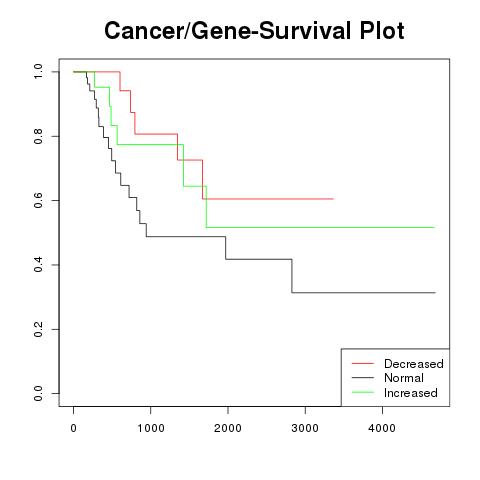Click the 0.6 y-axis tick label
This screenshot has height=480, width=480.
pos(38,200)
